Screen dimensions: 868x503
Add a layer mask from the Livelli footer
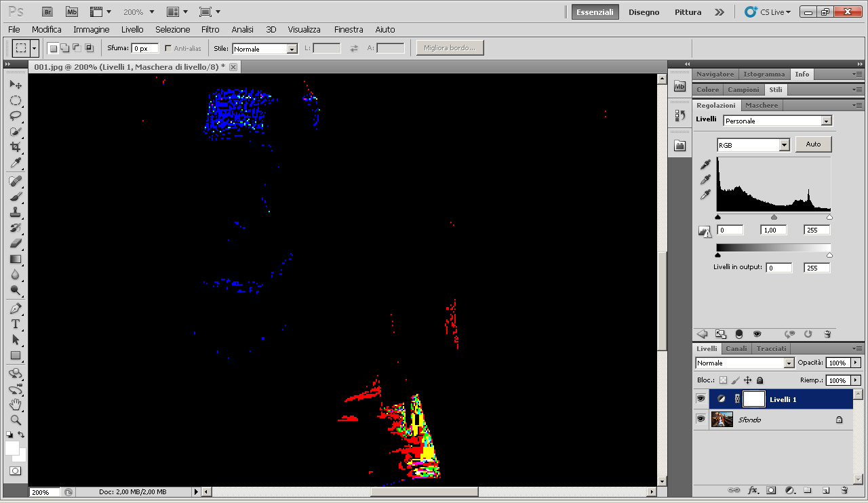point(771,489)
